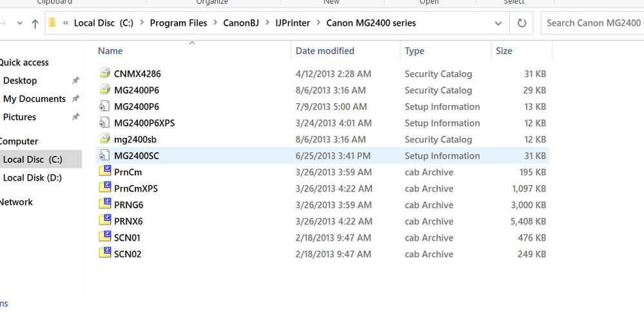
Task: Click the PrnCmXPS cab archive icon
Action: coord(105,187)
